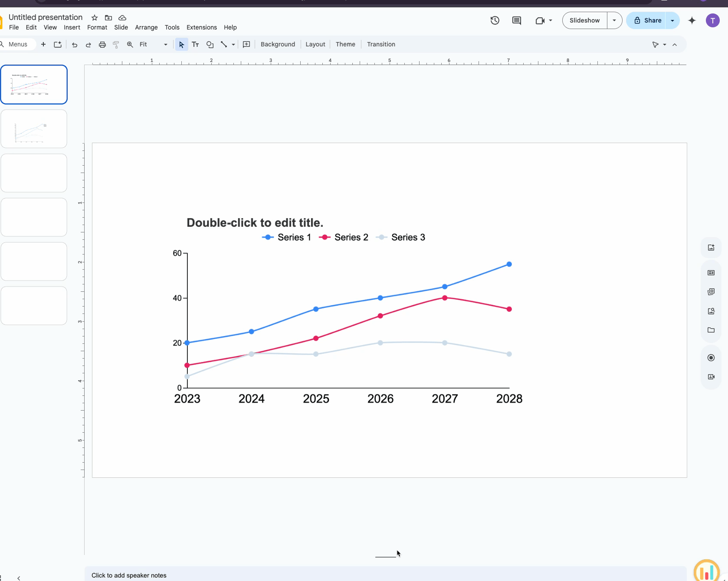Click the Share button

[647, 20]
